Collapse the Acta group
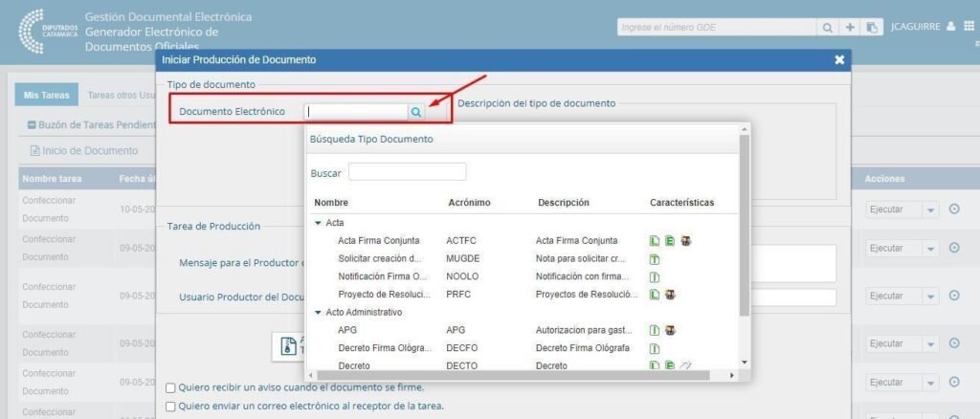This screenshot has height=419, width=980. pyautogui.click(x=318, y=223)
